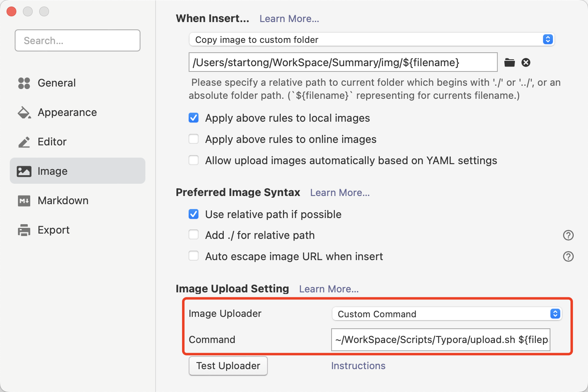The image size is (588, 392).
Task: Click the General grid icon in sidebar
Action: 24,83
